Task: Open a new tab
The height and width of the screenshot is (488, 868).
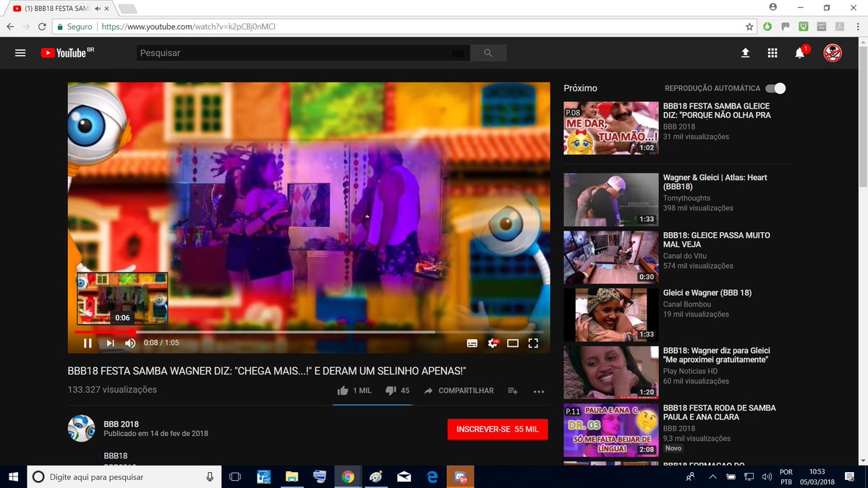Action: [127, 9]
